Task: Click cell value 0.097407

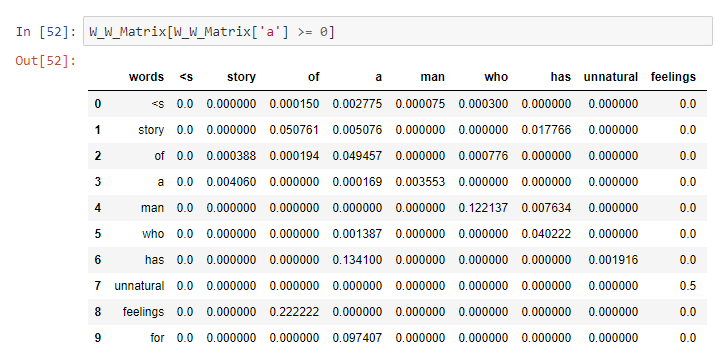Action: click(357, 338)
